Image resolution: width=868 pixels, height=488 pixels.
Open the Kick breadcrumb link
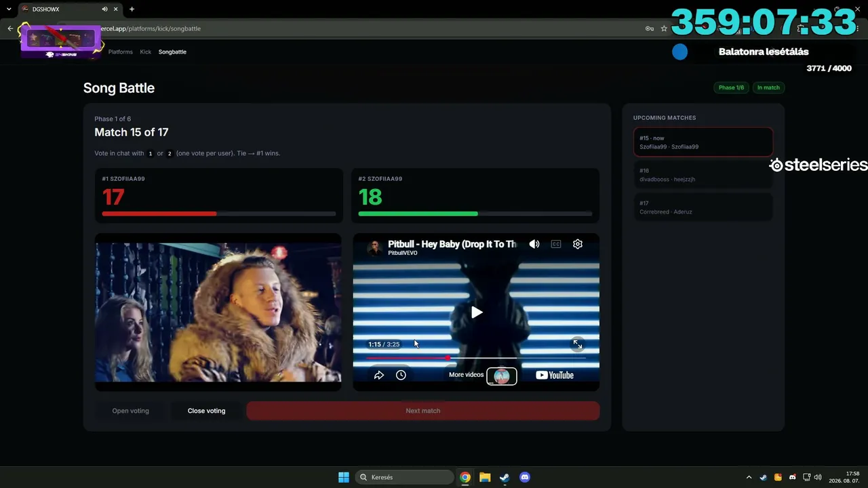146,52
